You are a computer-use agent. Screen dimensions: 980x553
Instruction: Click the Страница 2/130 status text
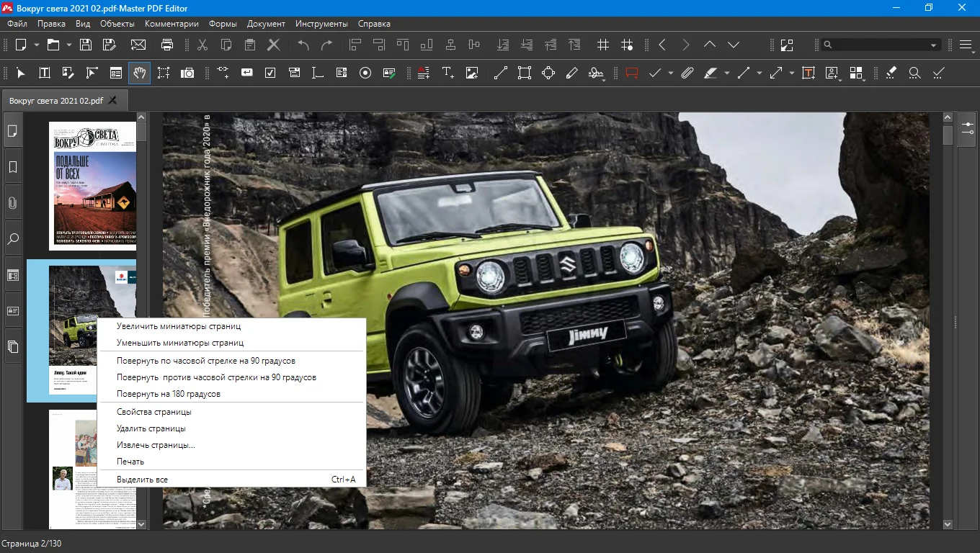click(32, 544)
